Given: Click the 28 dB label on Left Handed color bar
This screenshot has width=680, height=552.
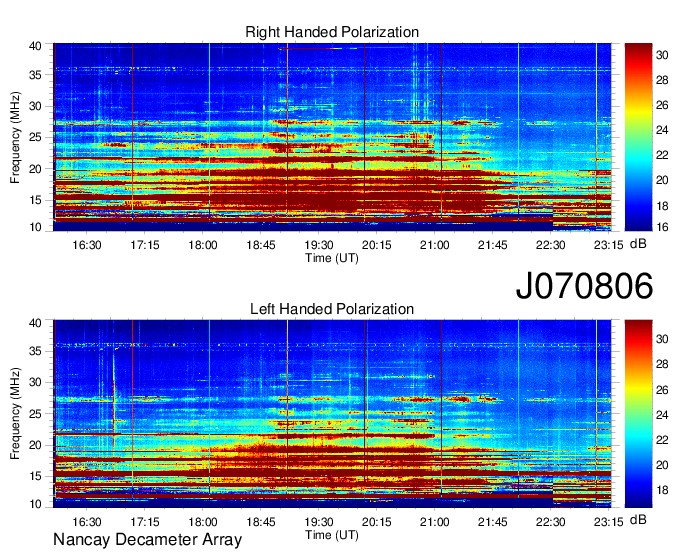Looking at the screenshot, I should point(662,364).
